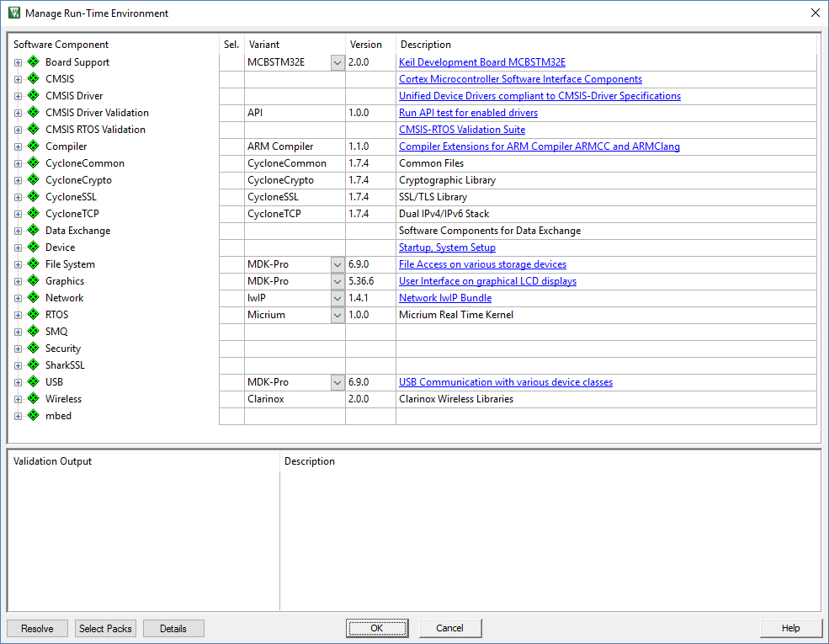Open the USB MDK-Pro variant dropdown
The height and width of the screenshot is (644, 829).
pos(337,382)
